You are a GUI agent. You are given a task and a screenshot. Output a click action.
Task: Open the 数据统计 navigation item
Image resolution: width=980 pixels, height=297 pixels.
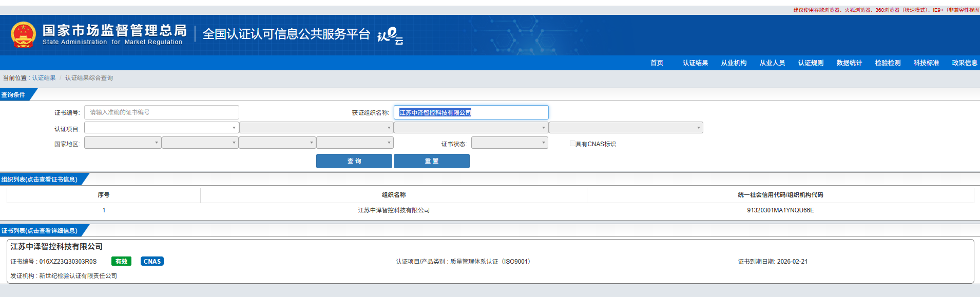coord(849,63)
